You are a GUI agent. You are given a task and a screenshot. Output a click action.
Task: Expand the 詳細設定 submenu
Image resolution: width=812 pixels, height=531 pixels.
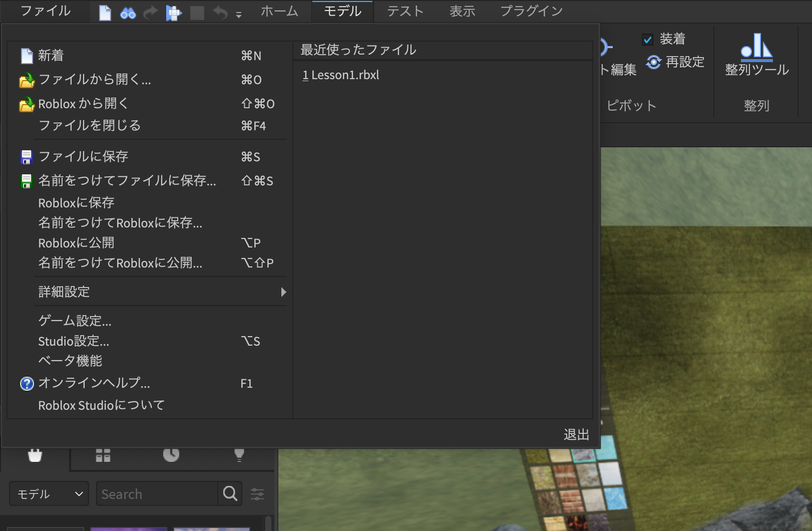coord(149,292)
